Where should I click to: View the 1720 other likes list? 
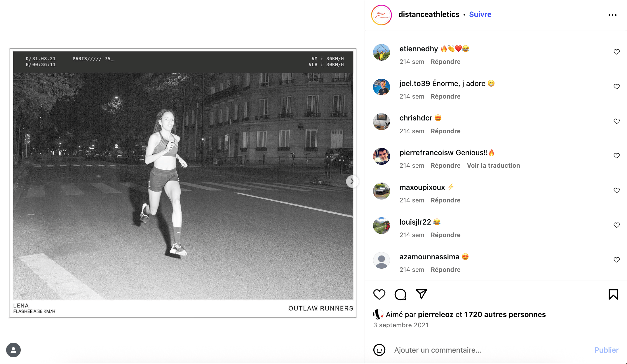[505, 314]
